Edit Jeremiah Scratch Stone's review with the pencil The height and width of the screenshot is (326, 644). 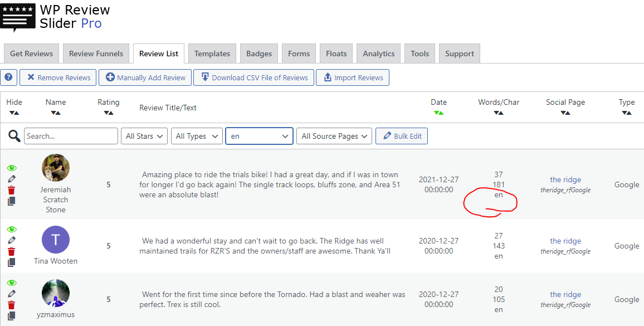(12, 179)
